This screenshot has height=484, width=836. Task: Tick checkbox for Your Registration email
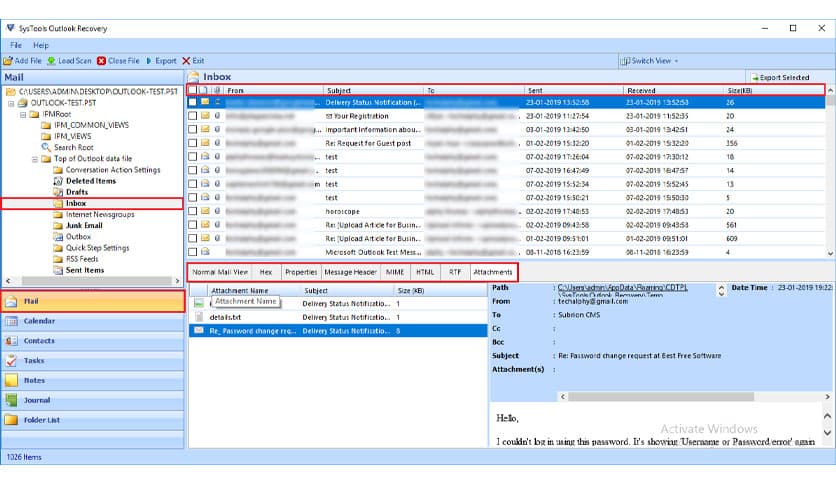click(192, 116)
